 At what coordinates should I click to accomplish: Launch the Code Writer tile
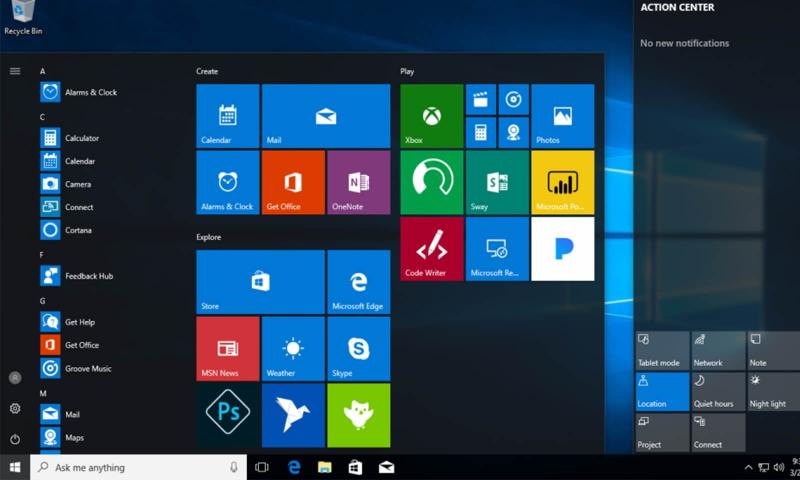(x=431, y=249)
